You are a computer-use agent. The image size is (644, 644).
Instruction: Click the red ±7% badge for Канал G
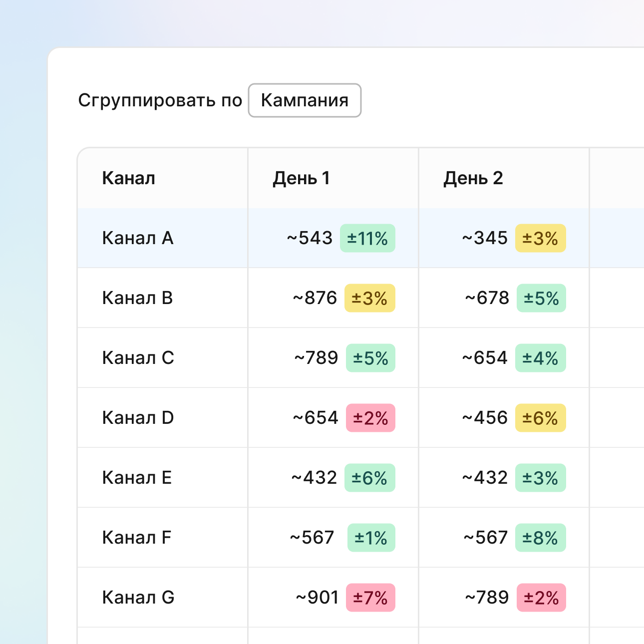(370, 598)
